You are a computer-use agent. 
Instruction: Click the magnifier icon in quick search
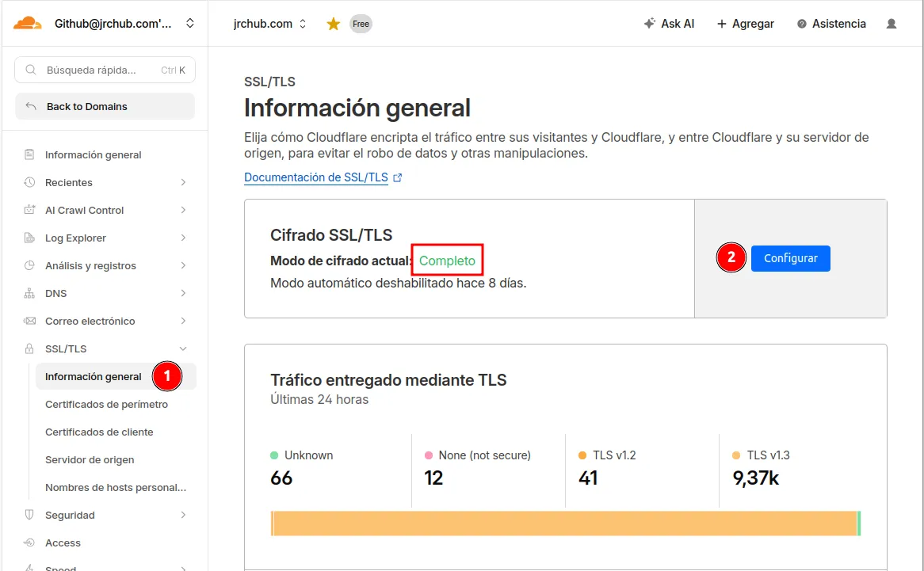click(x=31, y=70)
